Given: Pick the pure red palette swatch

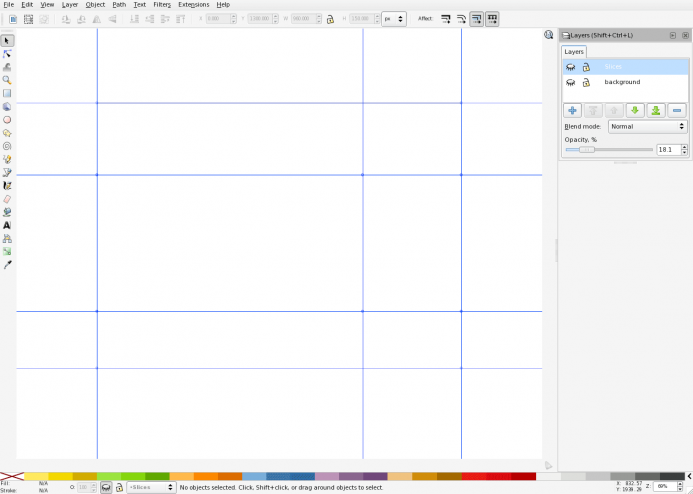Looking at the screenshot, I should click(x=499, y=476).
